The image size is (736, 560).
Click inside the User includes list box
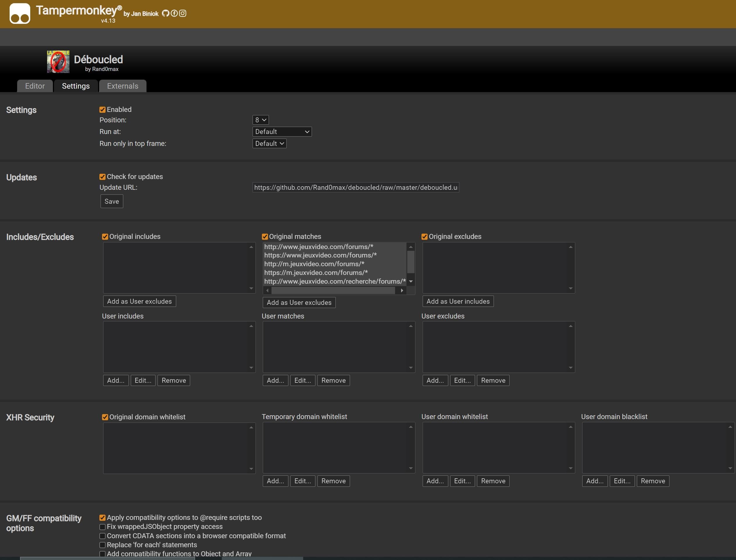point(179,347)
